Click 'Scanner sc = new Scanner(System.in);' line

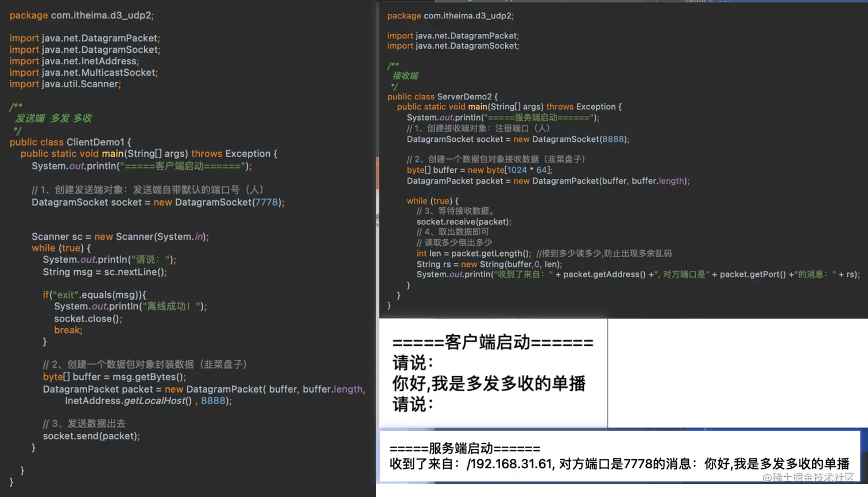coord(120,236)
